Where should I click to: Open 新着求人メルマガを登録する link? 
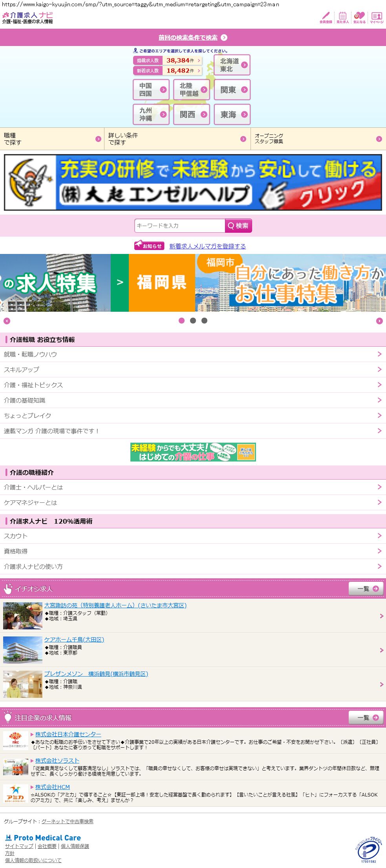point(207,246)
